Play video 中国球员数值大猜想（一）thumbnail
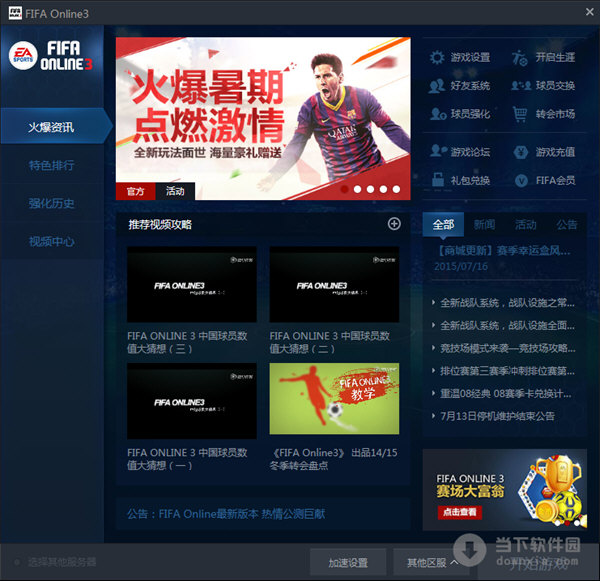The width and height of the screenshot is (600, 581). (x=192, y=401)
